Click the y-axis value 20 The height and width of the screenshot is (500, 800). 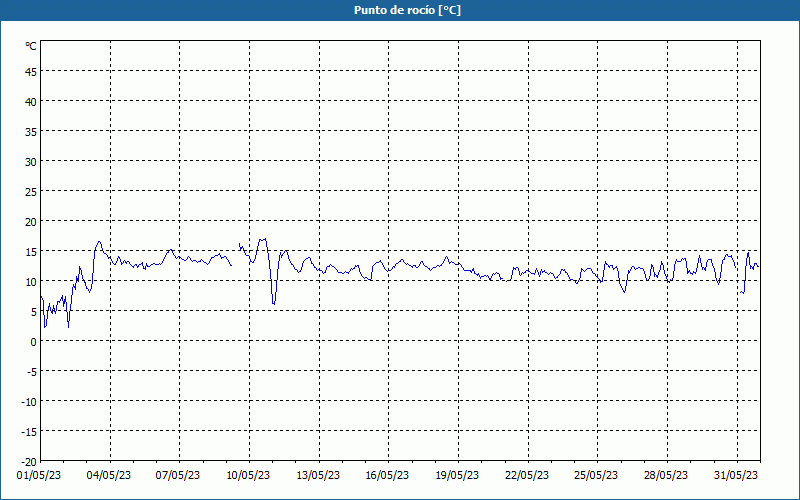point(31,221)
